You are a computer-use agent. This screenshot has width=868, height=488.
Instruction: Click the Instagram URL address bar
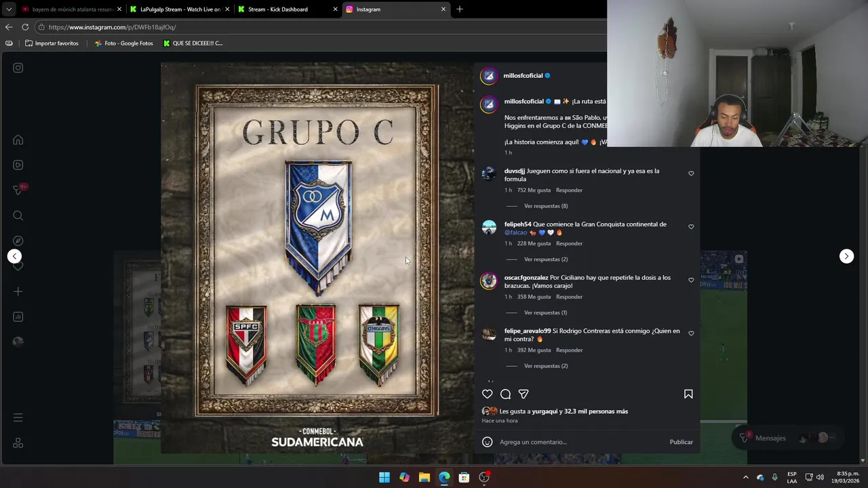point(319,27)
